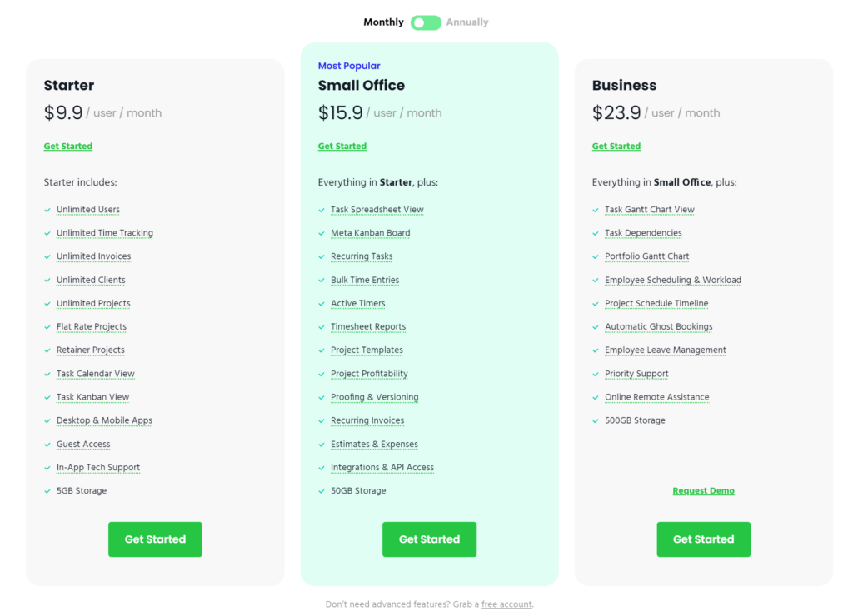
Task: Click Request Demo for the Business plan
Action: point(703,491)
